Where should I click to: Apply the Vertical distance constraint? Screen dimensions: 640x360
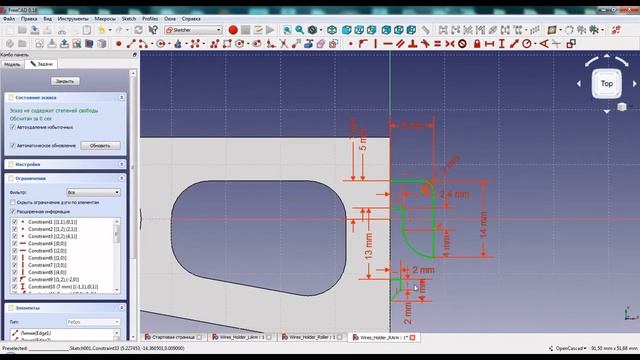(x=502, y=44)
